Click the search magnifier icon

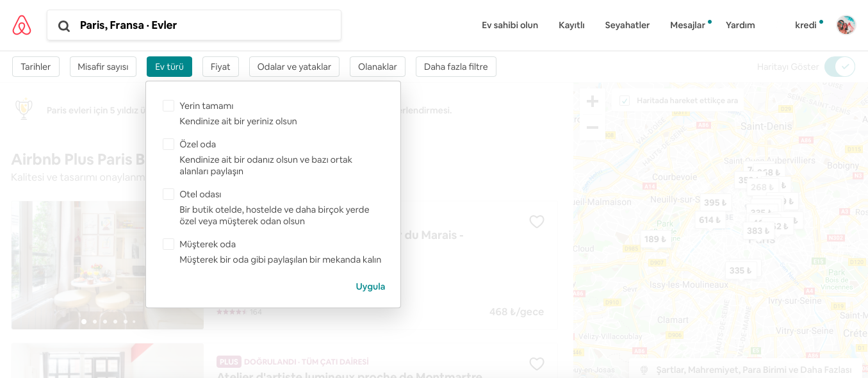point(64,26)
